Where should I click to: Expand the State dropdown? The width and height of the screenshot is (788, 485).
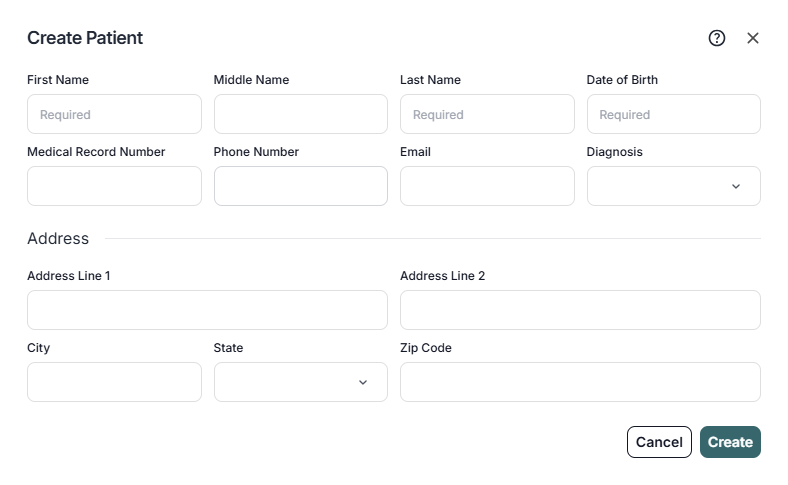pos(300,382)
